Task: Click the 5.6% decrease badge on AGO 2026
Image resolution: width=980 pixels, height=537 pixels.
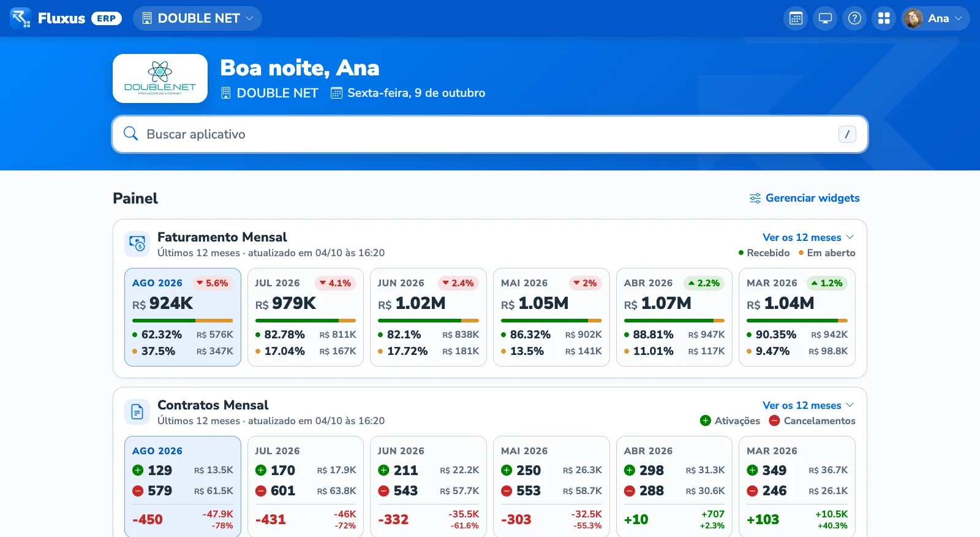Action: point(213,283)
